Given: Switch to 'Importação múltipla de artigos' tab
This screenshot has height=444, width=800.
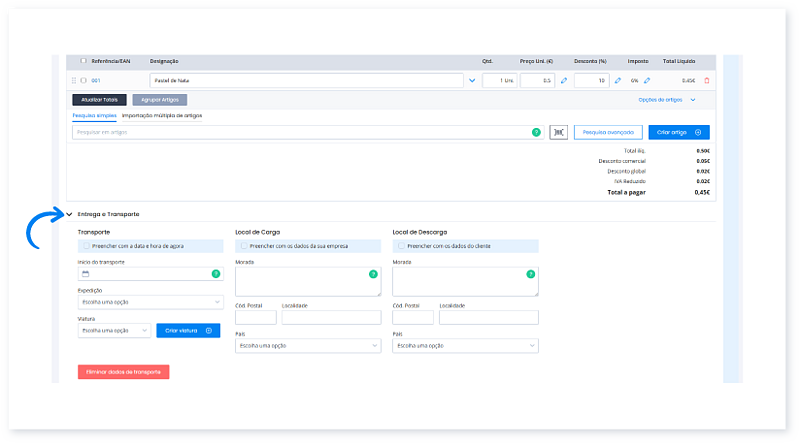Looking at the screenshot, I should 162,116.
